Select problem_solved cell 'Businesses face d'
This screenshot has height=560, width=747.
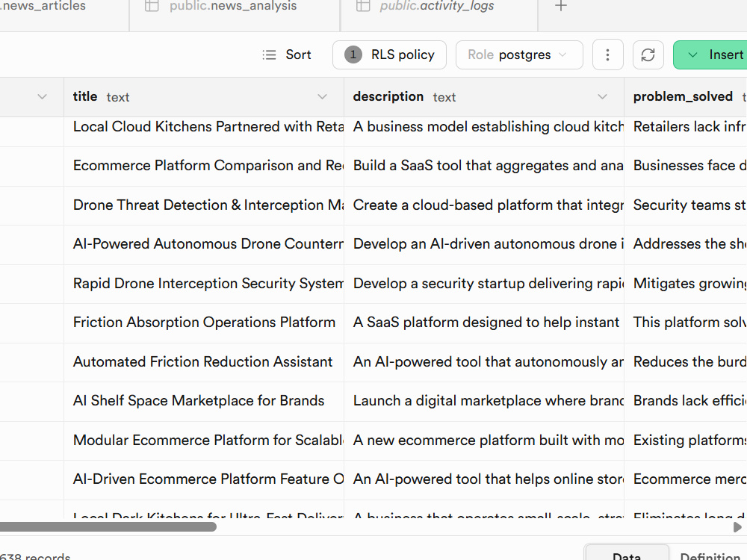(x=686, y=166)
